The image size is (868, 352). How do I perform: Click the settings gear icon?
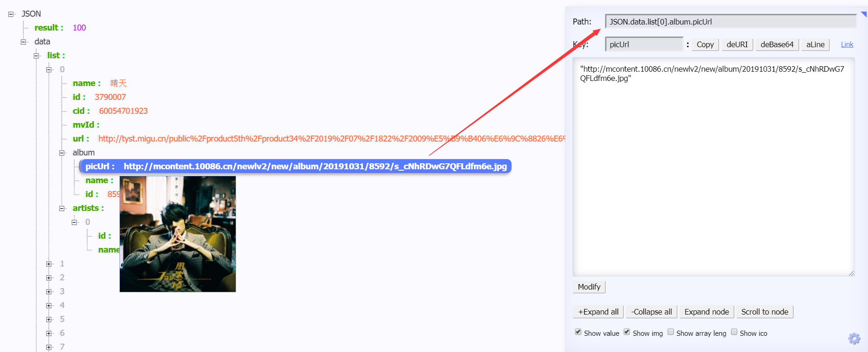[854, 339]
